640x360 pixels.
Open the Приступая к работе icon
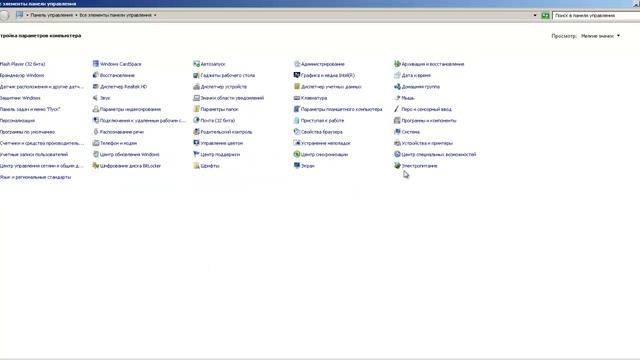tap(297, 120)
